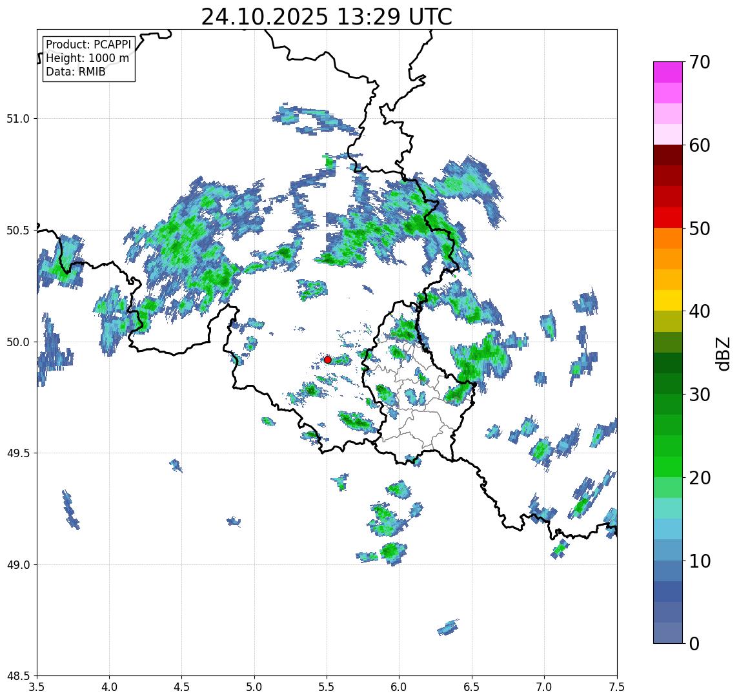The image size is (739, 700).
Task: Click the title timestamp 24.10.2025 13:29 UTC
Action: coord(327,17)
